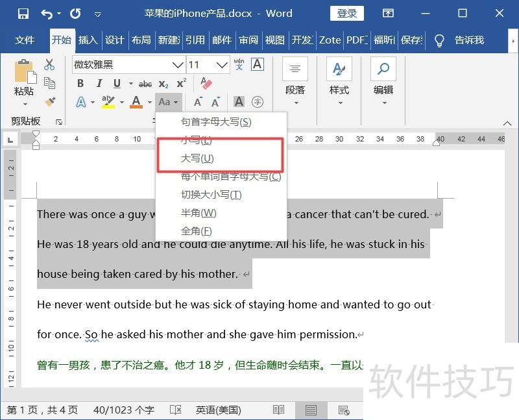Open underline style dropdown arrow
This screenshot has width=519, height=420.
[130, 84]
